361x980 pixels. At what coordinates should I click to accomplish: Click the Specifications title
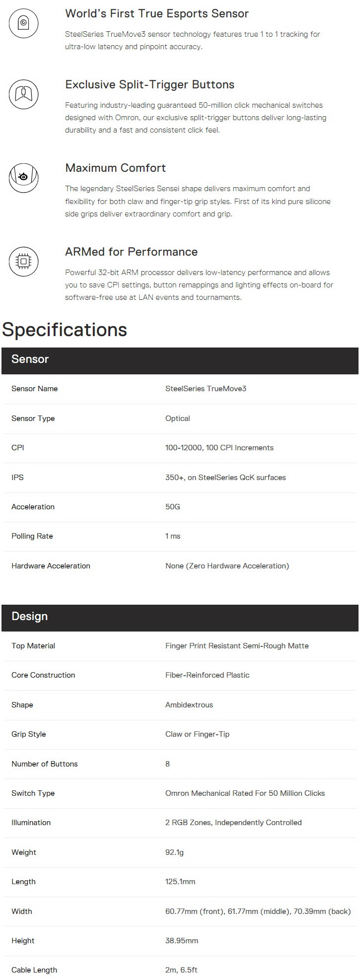65,330
